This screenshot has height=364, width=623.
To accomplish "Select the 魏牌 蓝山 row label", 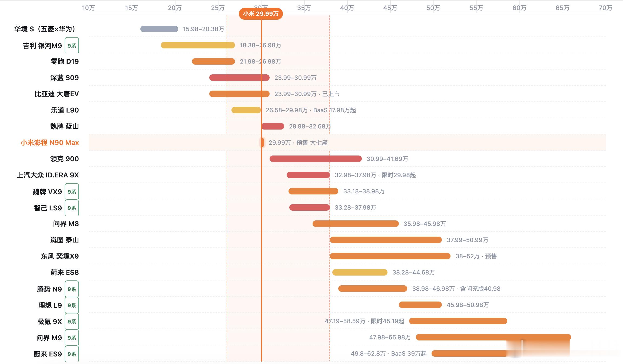I will point(65,126).
